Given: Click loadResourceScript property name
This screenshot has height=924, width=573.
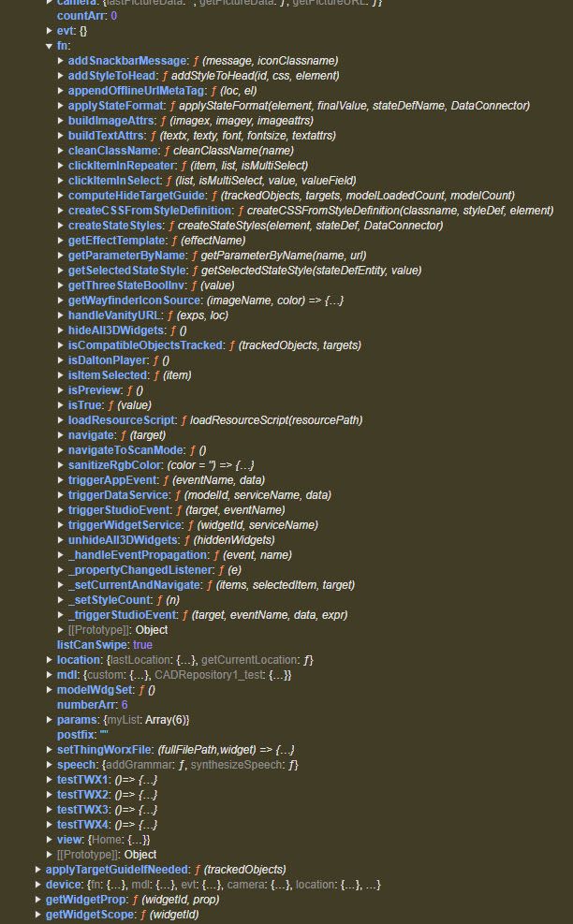Looking at the screenshot, I should [x=122, y=420].
